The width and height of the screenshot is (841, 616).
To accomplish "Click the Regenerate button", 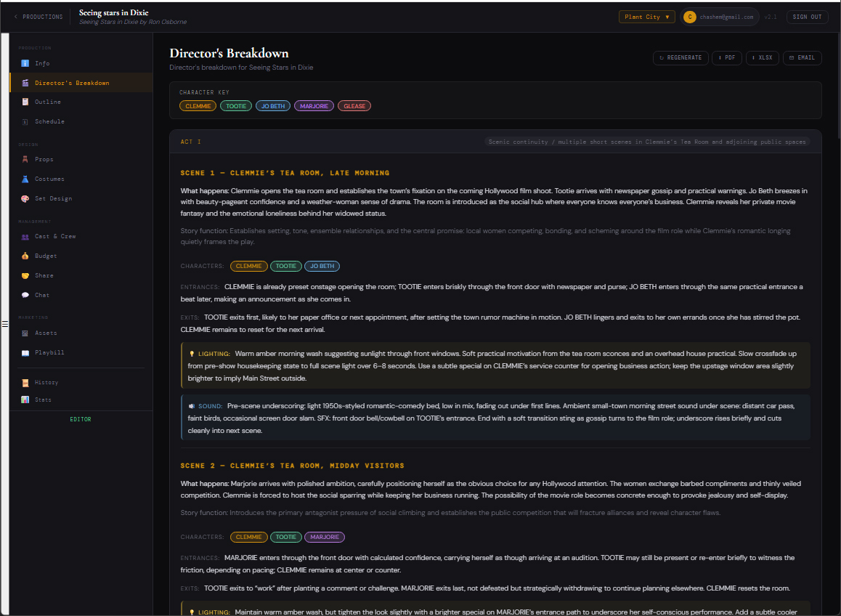I will 680,57.
